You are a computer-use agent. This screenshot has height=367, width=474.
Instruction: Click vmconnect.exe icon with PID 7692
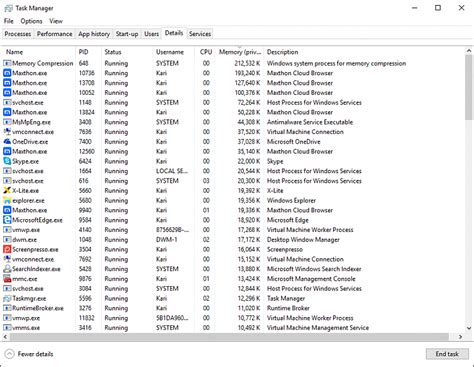[x=7, y=259]
